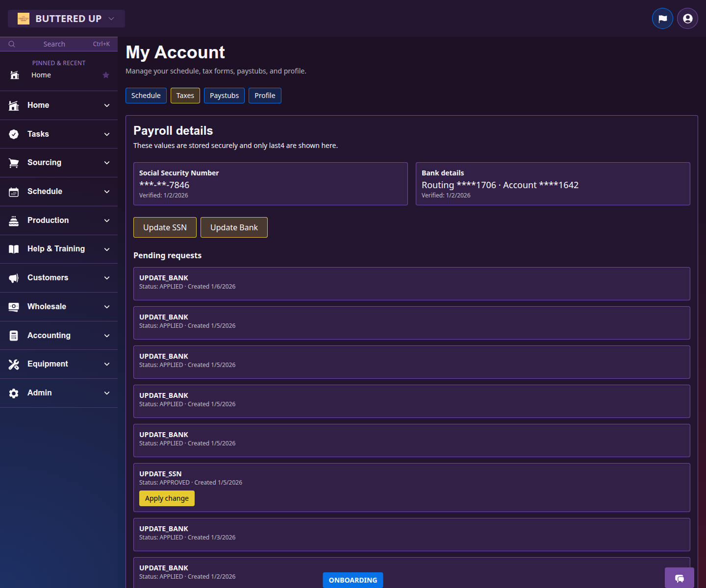Open the Equipment tools icon

(13, 364)
